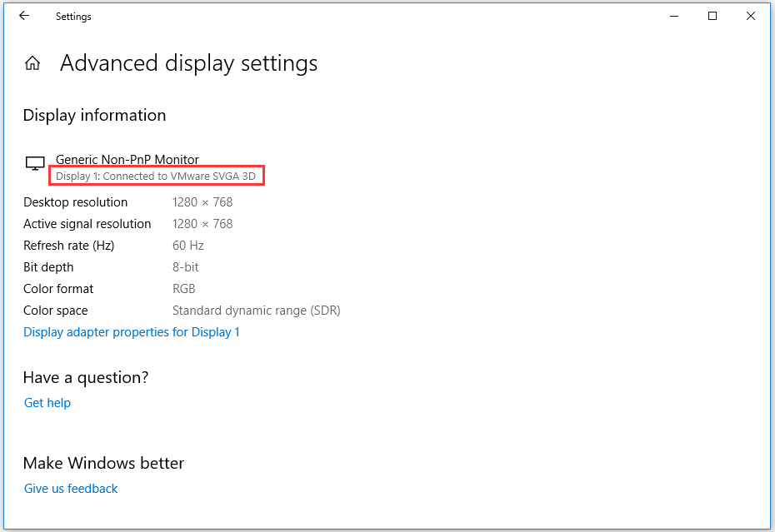Click the Active signal resolution label
The image size is (775, 532).
click(x=87, y=224)
